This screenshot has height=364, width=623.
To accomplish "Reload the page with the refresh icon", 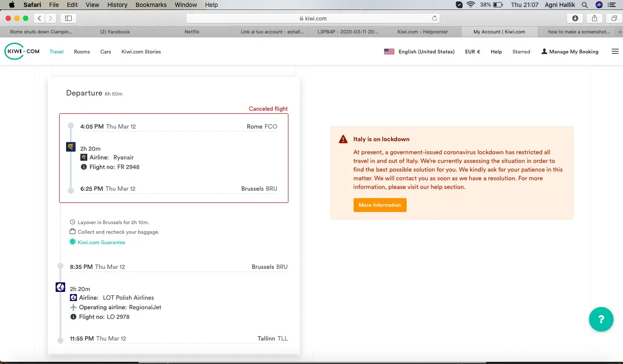I will tap(434, 18).
